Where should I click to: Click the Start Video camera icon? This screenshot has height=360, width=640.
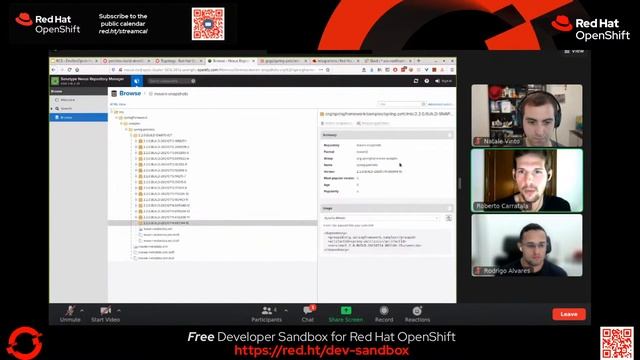(x=105, y=311)
